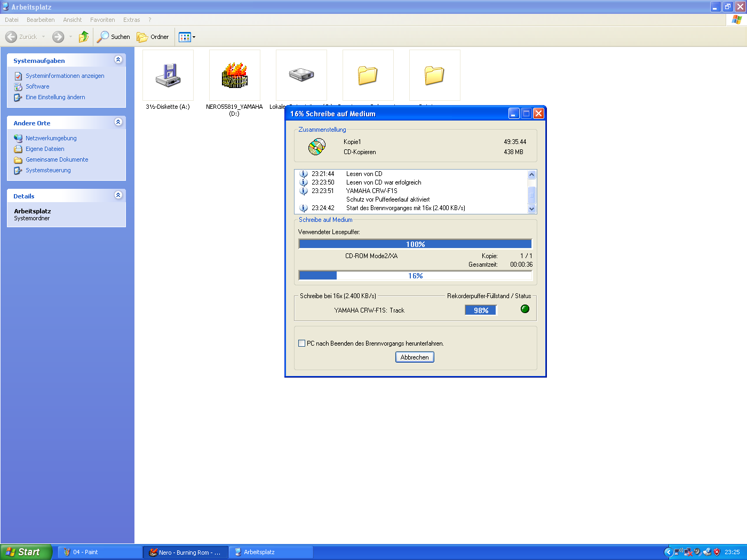
Task: Open Eigene Dateien link
Action: tap(45, 149)
